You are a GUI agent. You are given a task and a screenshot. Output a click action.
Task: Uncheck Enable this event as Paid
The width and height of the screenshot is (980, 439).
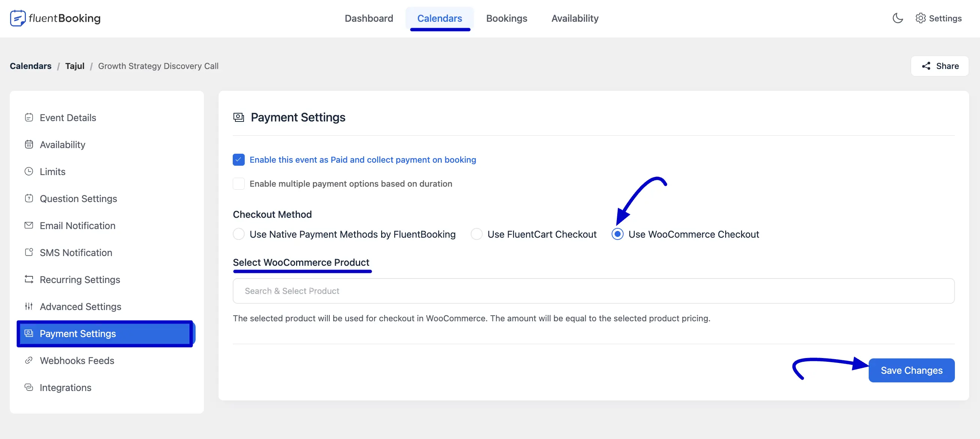[238, 160]
